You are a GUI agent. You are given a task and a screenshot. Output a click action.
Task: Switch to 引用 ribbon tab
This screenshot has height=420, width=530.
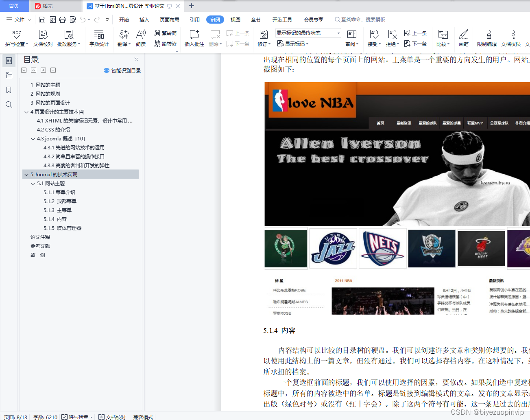coord(195,20)
